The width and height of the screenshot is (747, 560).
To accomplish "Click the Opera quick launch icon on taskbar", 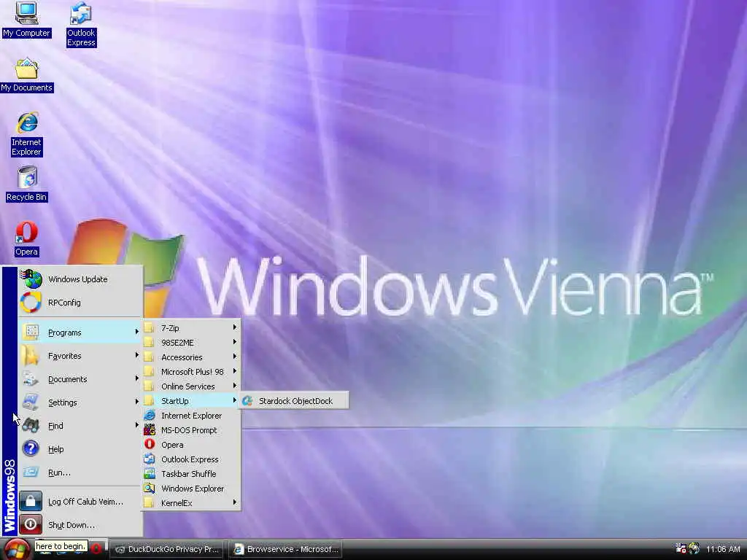I will point(96,548).
